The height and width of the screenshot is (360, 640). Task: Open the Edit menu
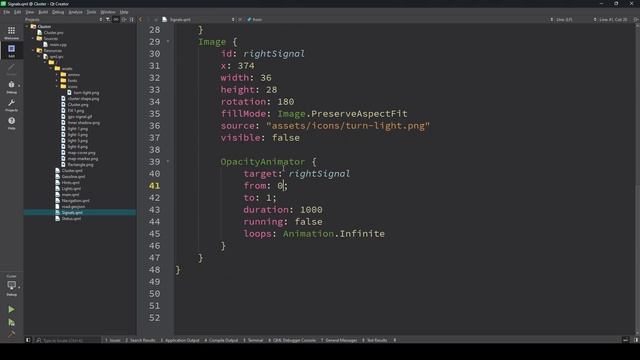[17, 12]
